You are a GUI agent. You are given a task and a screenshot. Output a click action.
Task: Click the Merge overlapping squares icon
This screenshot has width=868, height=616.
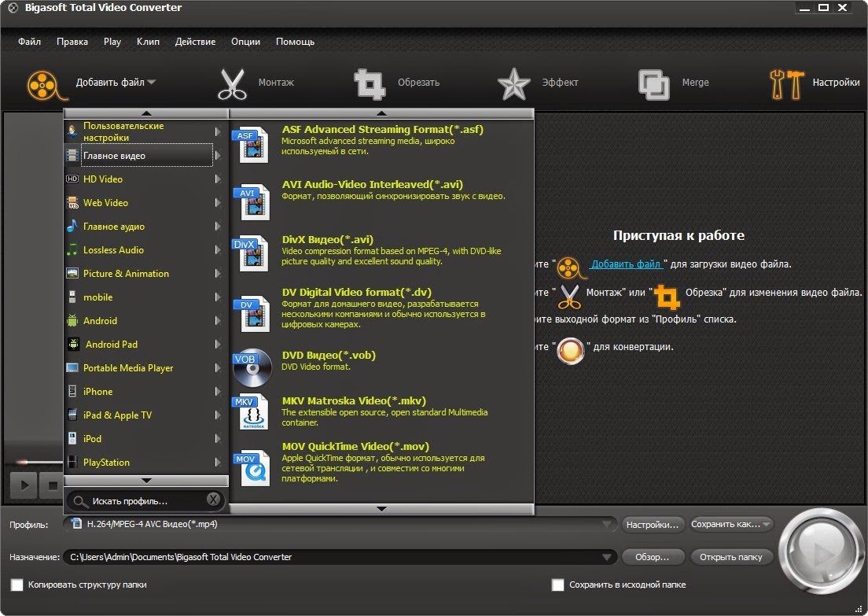pos(654,85)
